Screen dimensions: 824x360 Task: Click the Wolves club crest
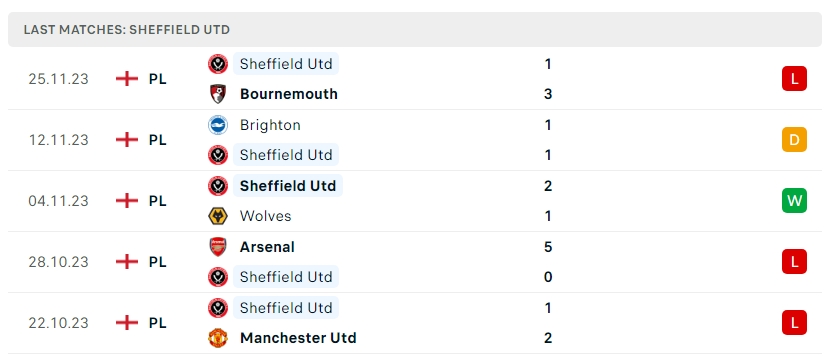pyautogui.click(x=218, y=216)
